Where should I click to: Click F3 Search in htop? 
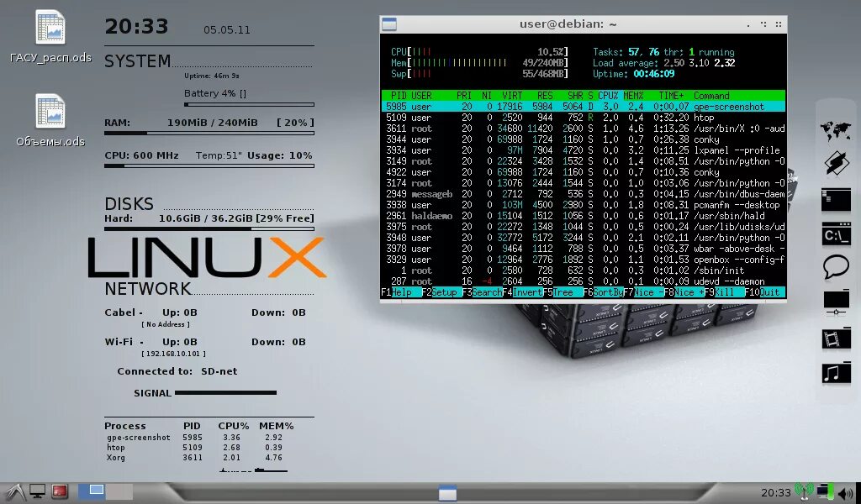tap(482, 292)
